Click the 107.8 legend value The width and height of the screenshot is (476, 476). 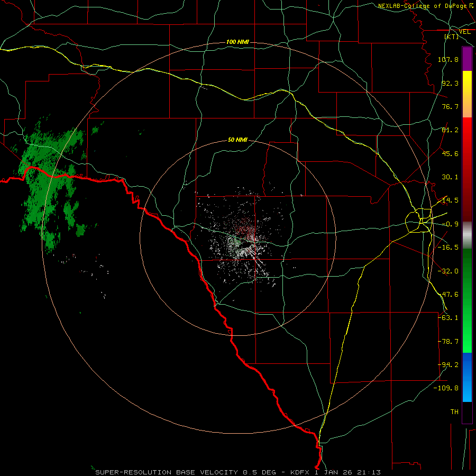click(x=448, y=59)
